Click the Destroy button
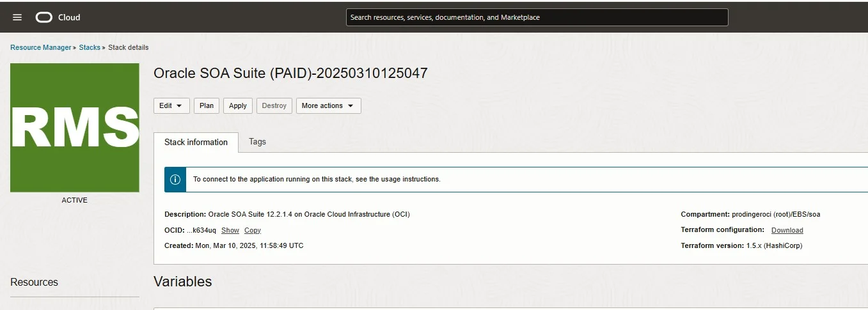This screenshot has width=868, height=310. (274, 105)
